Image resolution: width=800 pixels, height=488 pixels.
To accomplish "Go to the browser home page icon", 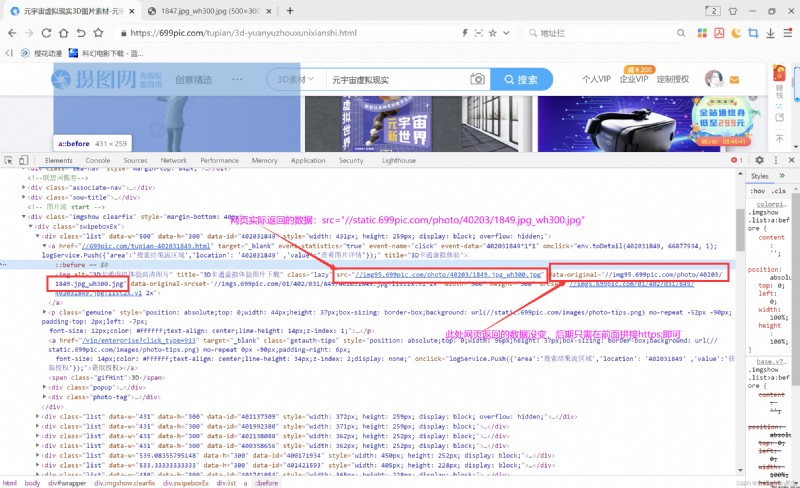I will tap(64, 33).
